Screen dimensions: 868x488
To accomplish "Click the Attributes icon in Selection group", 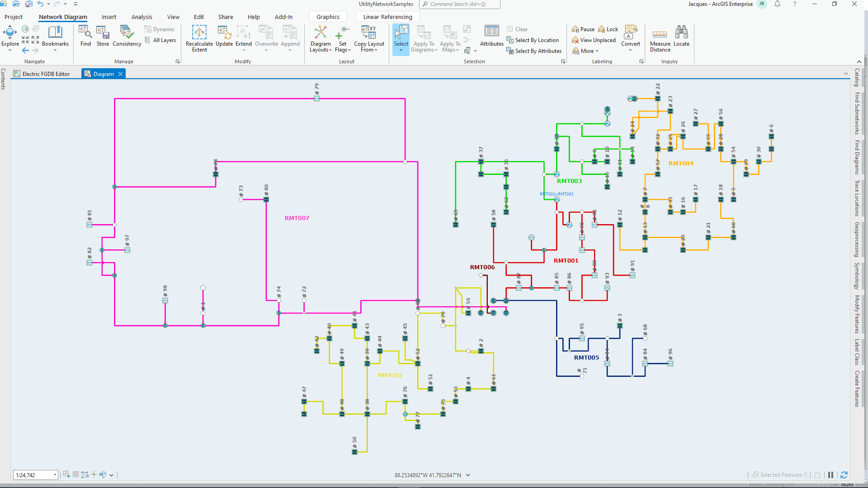I will (x=492, y=35).
